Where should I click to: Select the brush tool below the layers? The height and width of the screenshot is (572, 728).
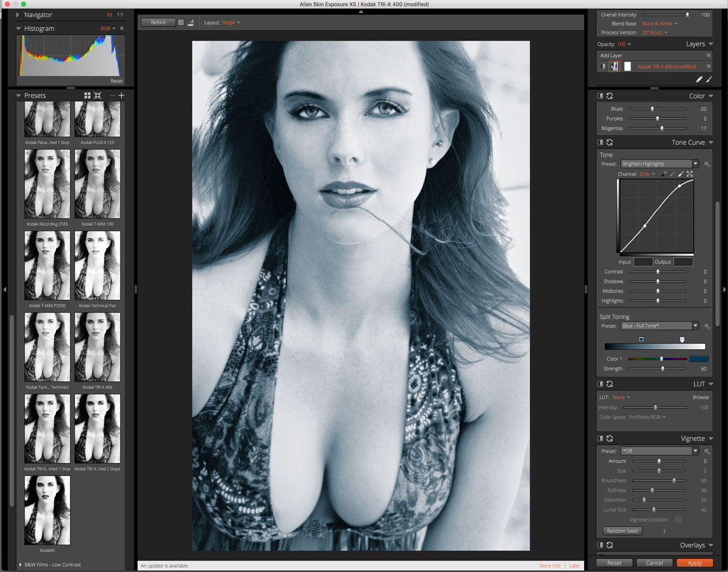click(x=709, y=79)
